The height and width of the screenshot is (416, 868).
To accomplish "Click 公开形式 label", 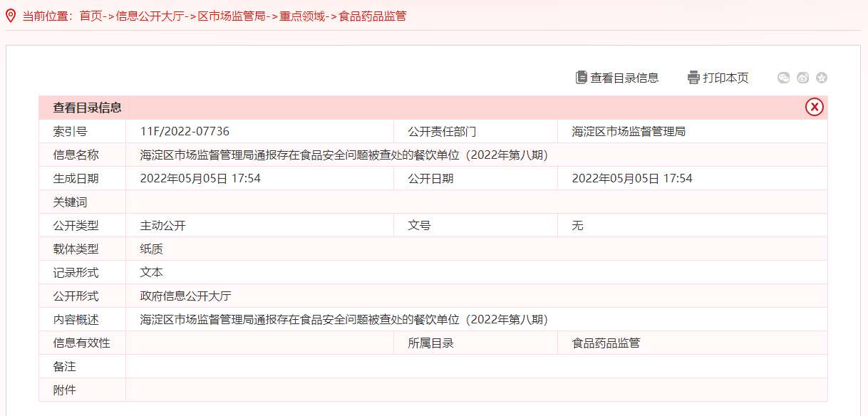I will tap(76, 296).
